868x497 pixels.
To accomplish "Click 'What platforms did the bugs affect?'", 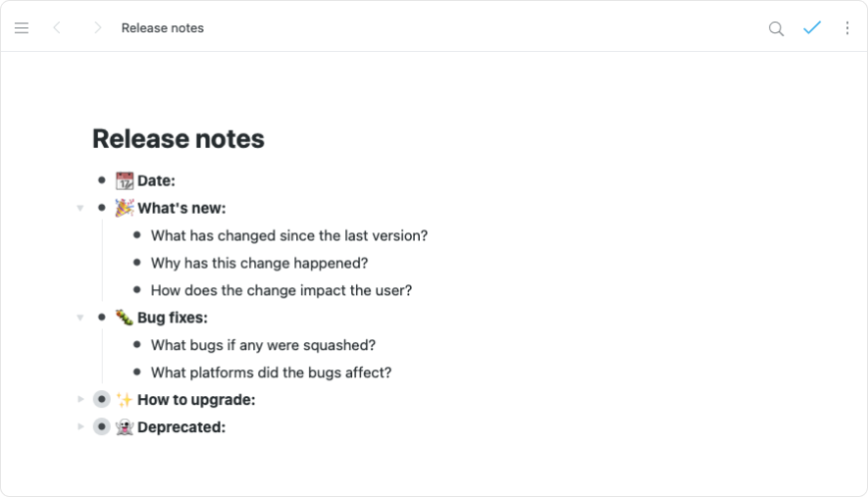I will [x=271, y=373].
